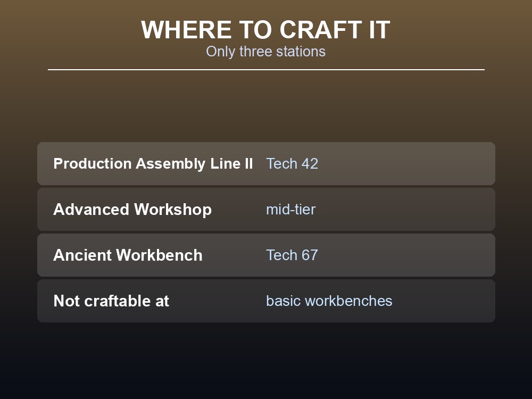Click the 'Production Assembly Line II' label
Image resolution: width=532 pixels, height=399 pixels.
coord(153,163)
